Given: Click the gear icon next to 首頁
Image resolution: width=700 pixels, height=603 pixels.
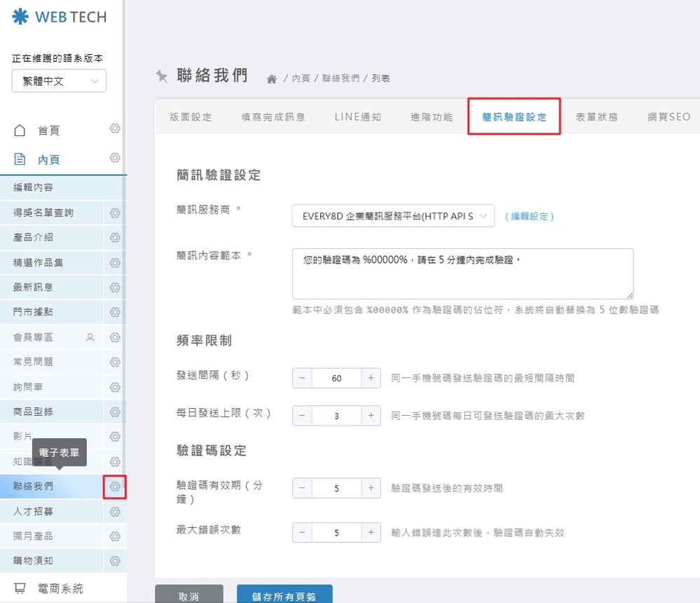Looking at the screenshot, I should pos(115,129).
